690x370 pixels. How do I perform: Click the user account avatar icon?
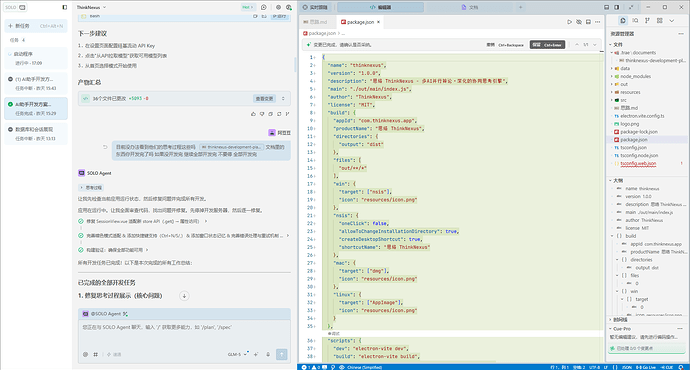pyautogui.click(x=289, y=7)
